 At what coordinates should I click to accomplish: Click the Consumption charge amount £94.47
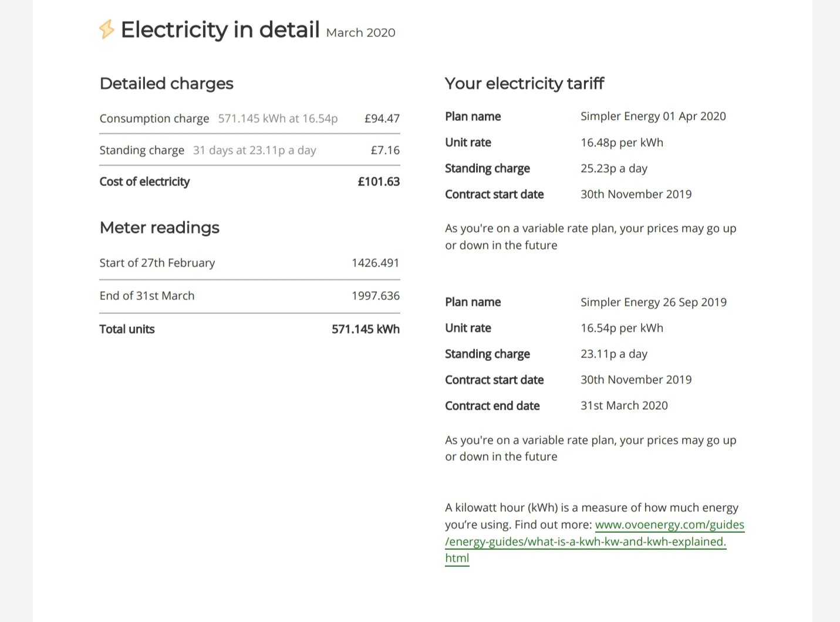pos(382,119)
